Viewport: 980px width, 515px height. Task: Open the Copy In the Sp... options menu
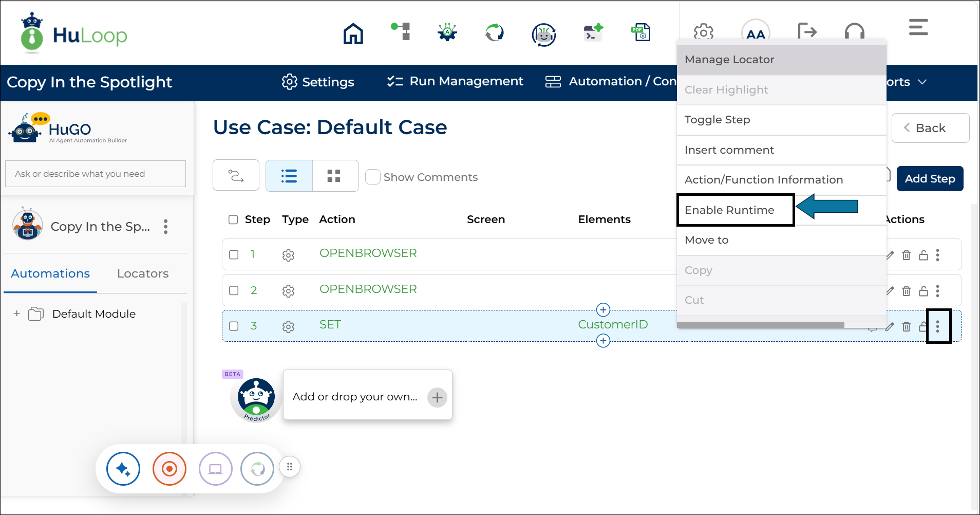pyautogui.click(x=165, y=227)
